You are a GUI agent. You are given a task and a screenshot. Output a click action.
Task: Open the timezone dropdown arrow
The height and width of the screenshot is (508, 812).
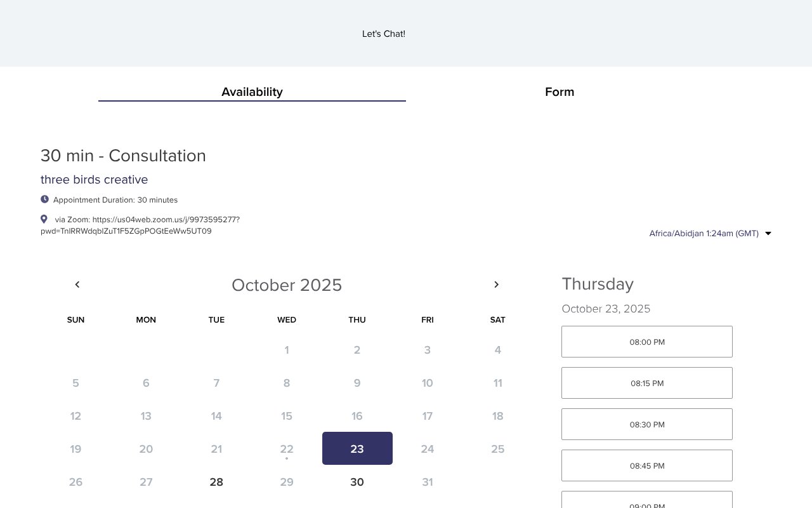point(768,233)
